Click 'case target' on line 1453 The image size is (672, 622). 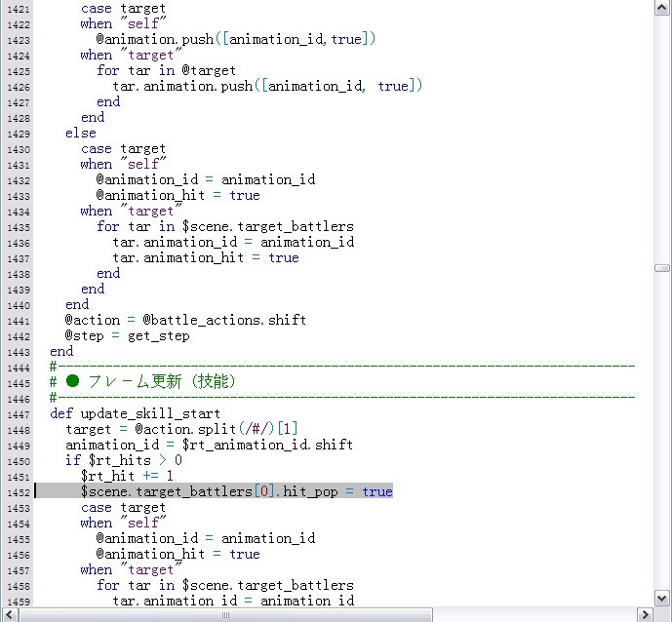pos(123,507)
